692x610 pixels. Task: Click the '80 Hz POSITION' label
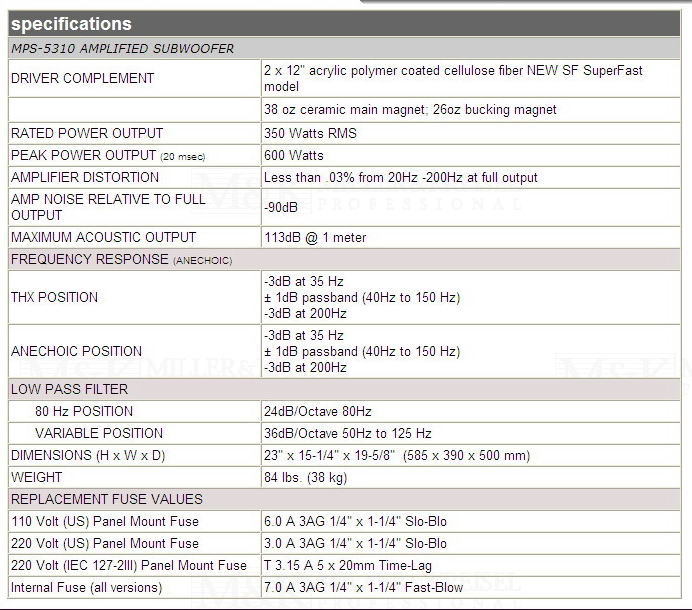[84, 411]
